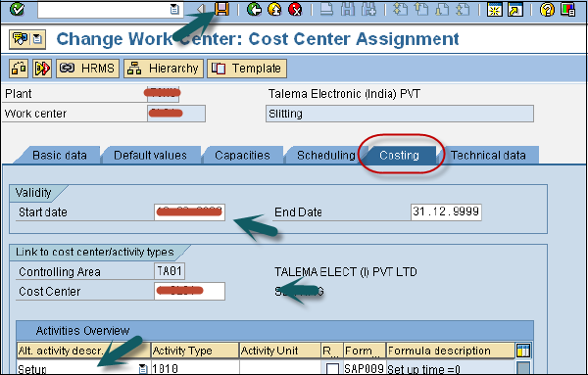588x375 pixels.
Task: Open the menu dropdown beside the title
Action: pos(37,39)
